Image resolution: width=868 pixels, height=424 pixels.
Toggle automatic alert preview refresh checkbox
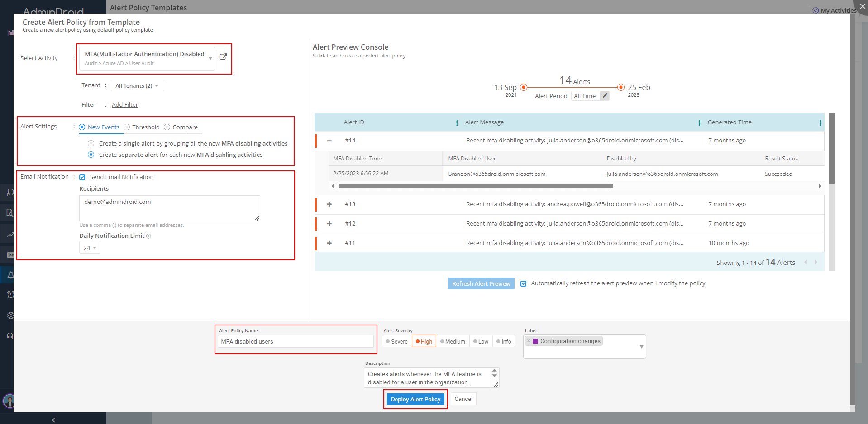pyautogui.click(x=523, y=283)
